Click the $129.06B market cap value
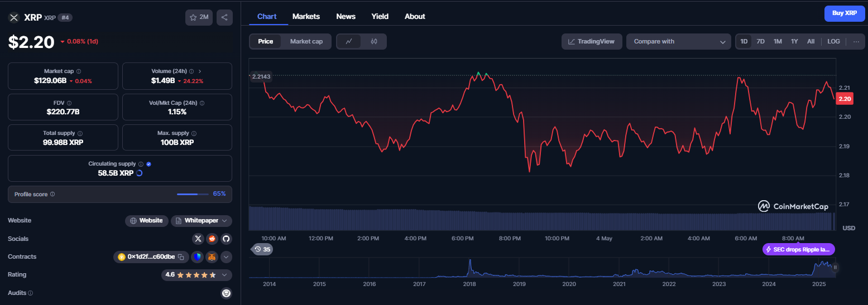 [x=50, y=81]
